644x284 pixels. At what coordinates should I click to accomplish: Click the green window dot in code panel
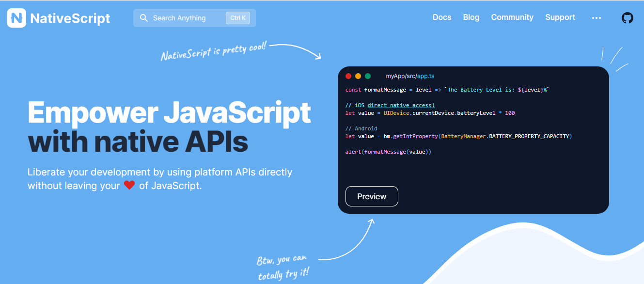[x=368, y=76]
